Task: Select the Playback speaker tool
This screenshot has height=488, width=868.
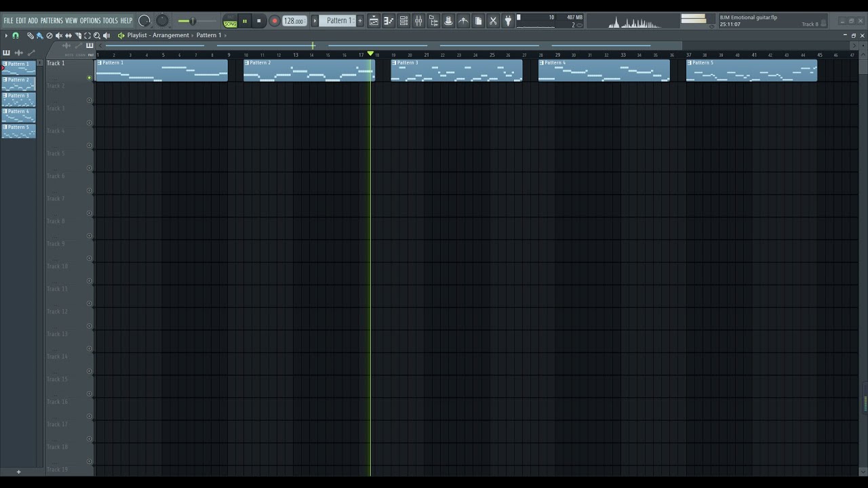Action: tap(106, 35)
